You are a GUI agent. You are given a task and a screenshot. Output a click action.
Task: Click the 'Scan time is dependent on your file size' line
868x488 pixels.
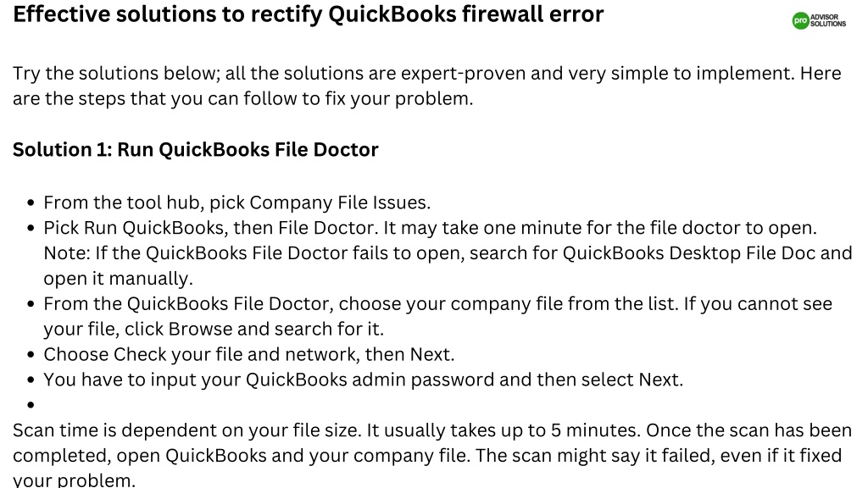point(432,430)
